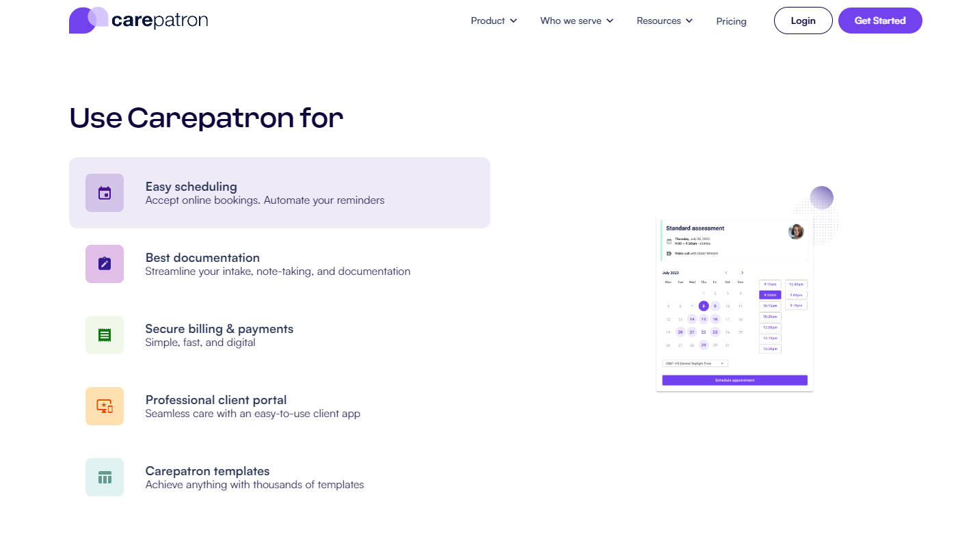Open the Central Daylight Time timezone selector
Screen dimensions: 971x560
click(695, 363)
